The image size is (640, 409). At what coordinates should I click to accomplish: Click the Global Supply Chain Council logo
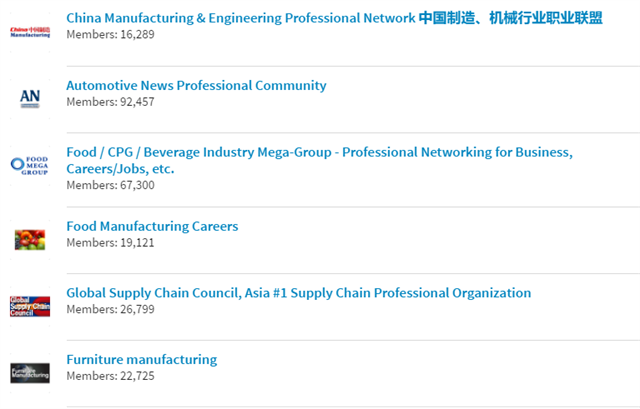(x=30, y=307)
